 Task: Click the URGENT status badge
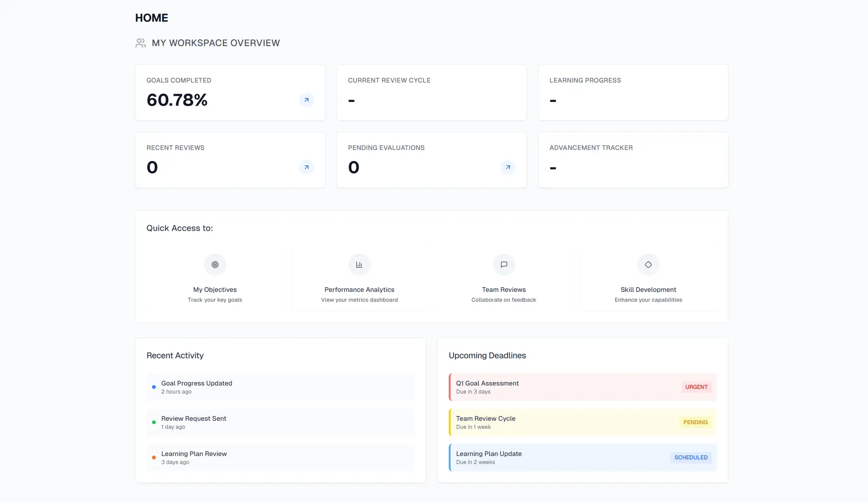(696, 387)
